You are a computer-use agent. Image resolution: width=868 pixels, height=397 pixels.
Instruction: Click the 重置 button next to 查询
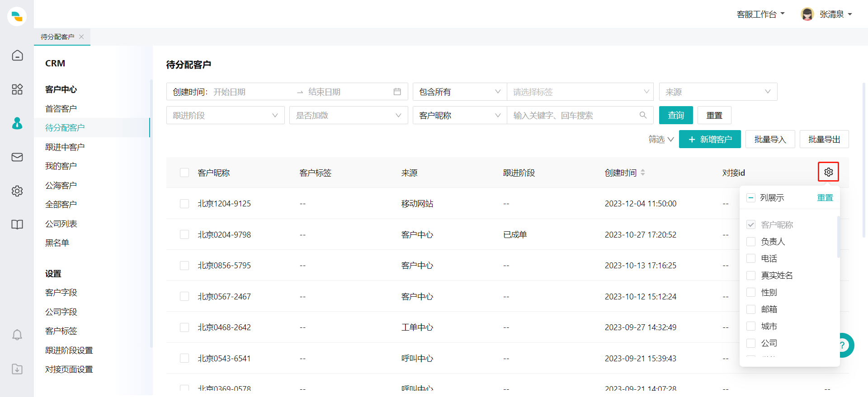pos(714,115)
